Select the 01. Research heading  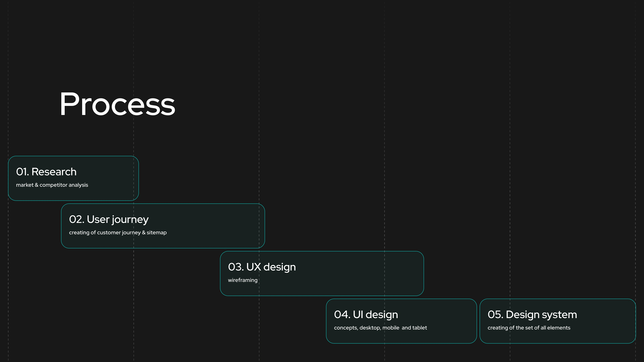(x=46, y=172)
